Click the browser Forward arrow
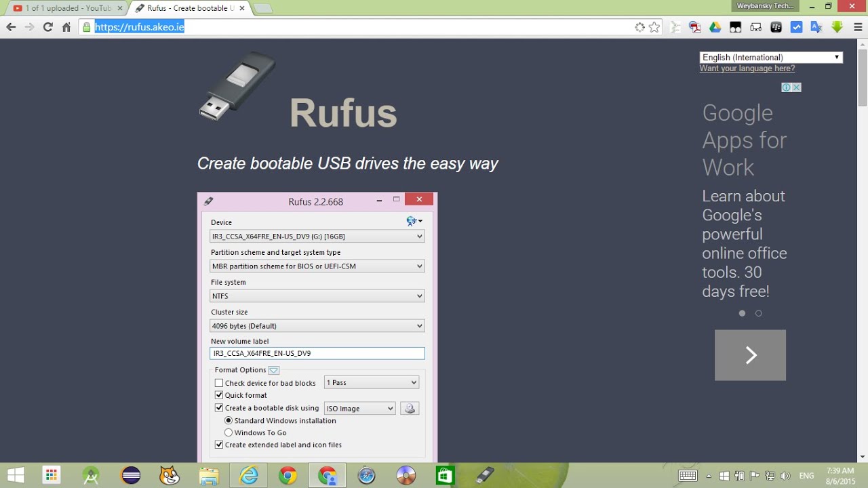Viewport: 868px width, 488px height. point(29,27)
